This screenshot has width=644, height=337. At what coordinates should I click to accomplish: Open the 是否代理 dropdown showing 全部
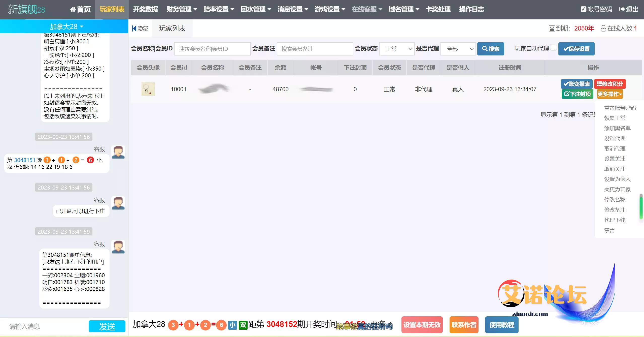pos(458,49)
